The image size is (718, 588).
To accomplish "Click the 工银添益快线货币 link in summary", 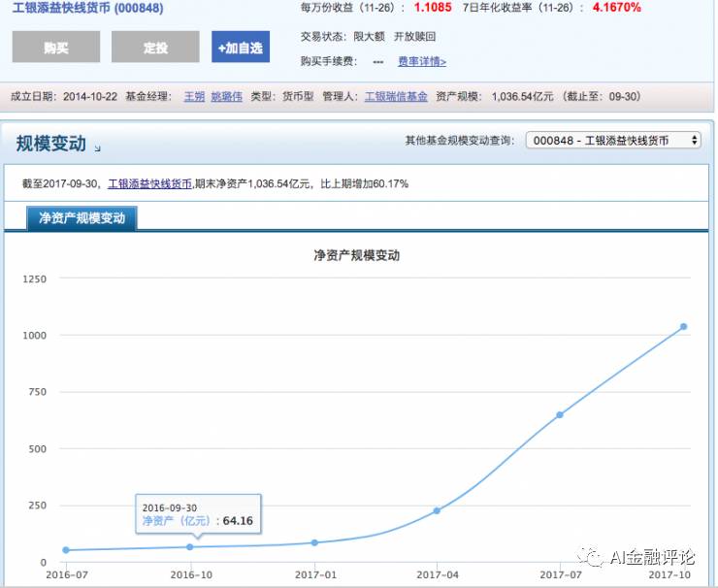I will point(149,183).
